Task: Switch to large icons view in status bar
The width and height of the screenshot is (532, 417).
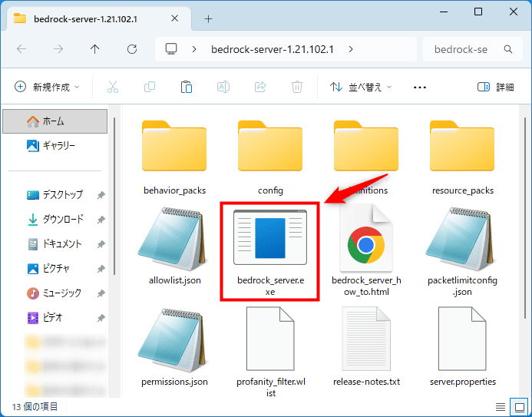Action: click(x=517, y=406)
